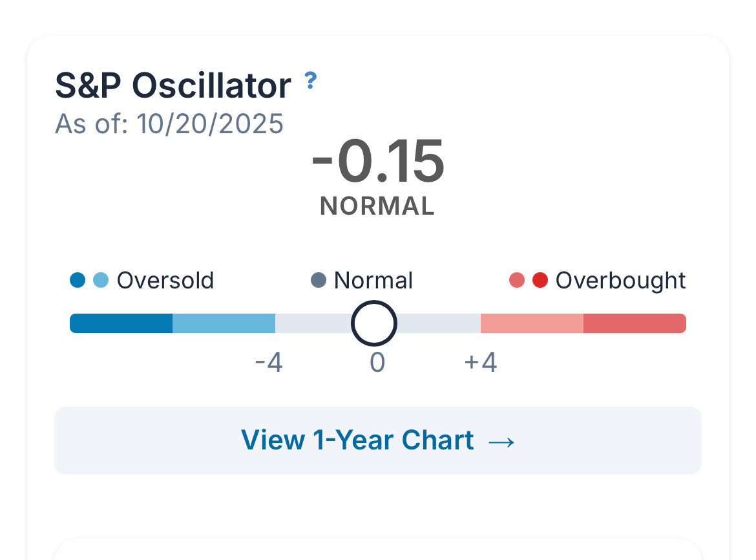Click the arrow in View 1-Year Chart
Viewport: 756px width, 560px height.
tap(501, 442)
